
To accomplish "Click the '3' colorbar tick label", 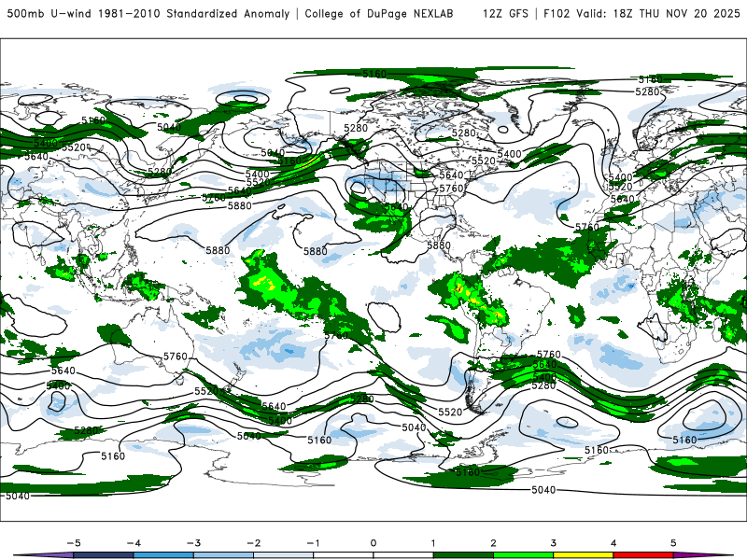I will coord(554,543).
